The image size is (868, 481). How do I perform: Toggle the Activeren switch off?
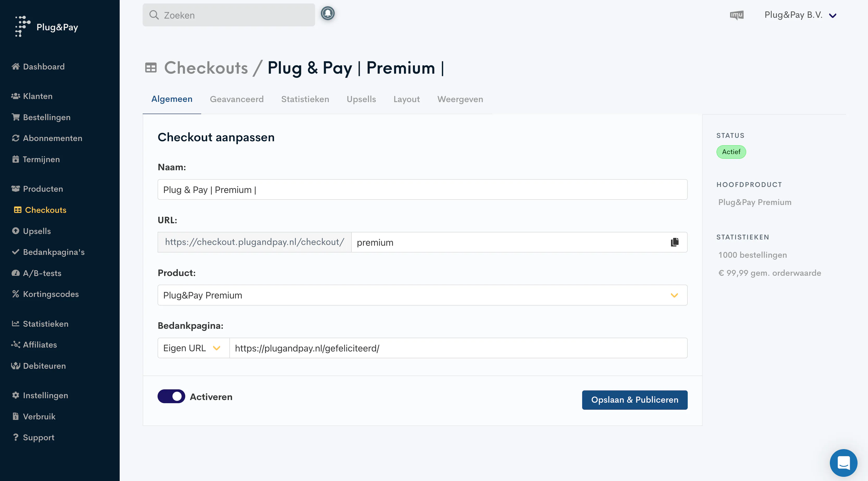click(x=171, y=396)
